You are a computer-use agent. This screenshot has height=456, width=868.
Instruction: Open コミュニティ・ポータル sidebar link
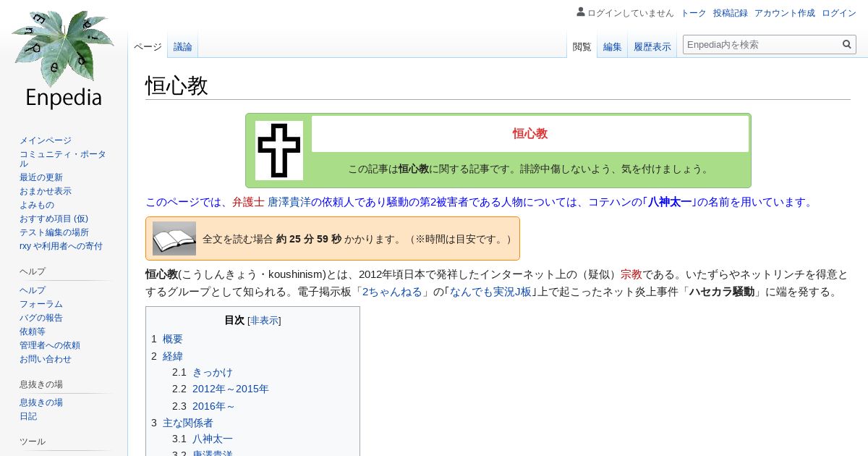click(x=63, y=159)
